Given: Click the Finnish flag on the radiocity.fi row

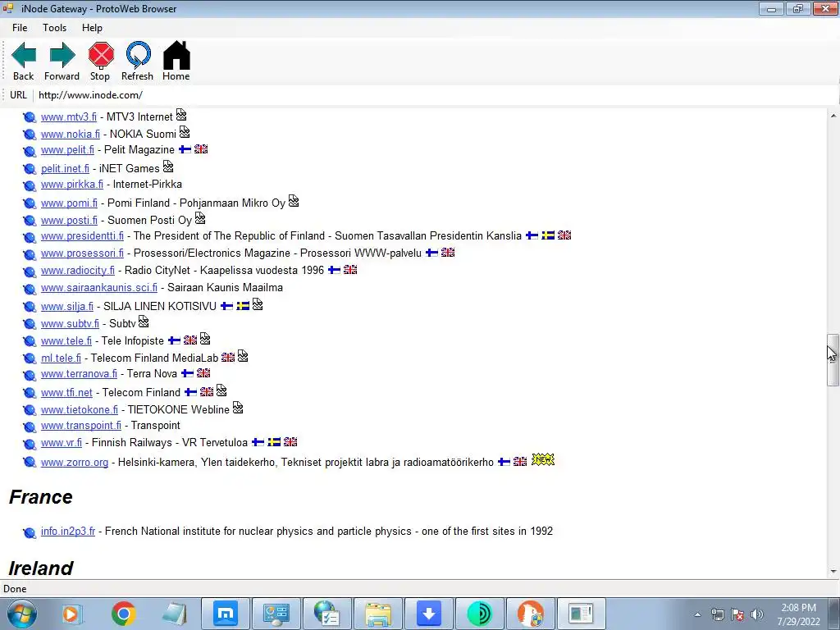Looking at the screenshot, I should (335, 269).
